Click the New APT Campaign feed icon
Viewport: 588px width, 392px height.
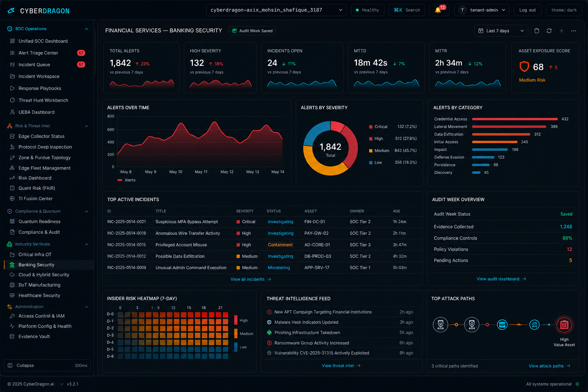[x=269, y=312]
